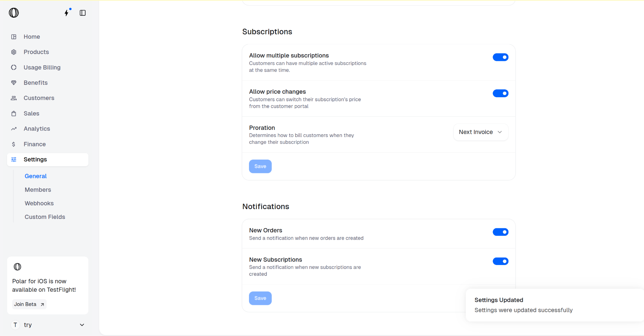644x336 pixels.
Task: Click the Join Beta link
Action: pos(29,304)
